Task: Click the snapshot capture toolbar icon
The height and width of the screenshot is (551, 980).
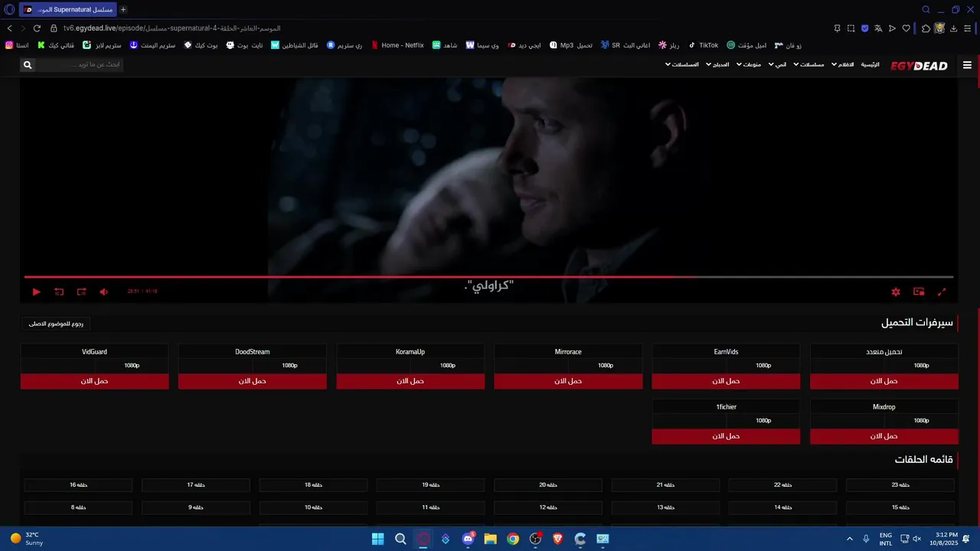Action: click(851, 28)
